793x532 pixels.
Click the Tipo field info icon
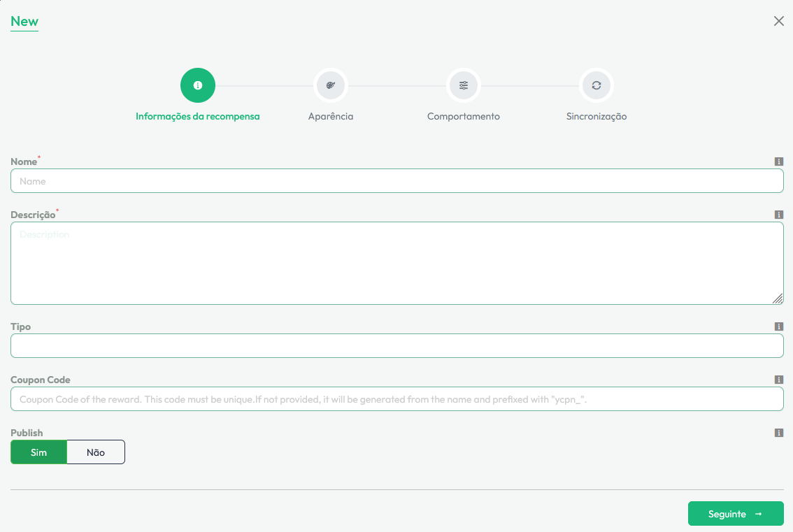(x=778, y=326)
